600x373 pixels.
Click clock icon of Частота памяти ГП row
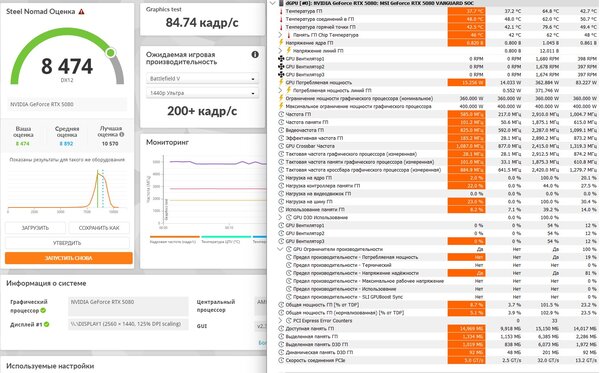point(281,122)
